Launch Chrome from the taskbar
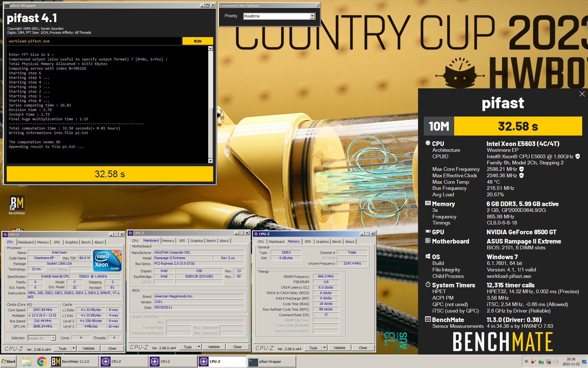Image resolution: width=588 pixels, height=368 pixels. tap(42, 362)
